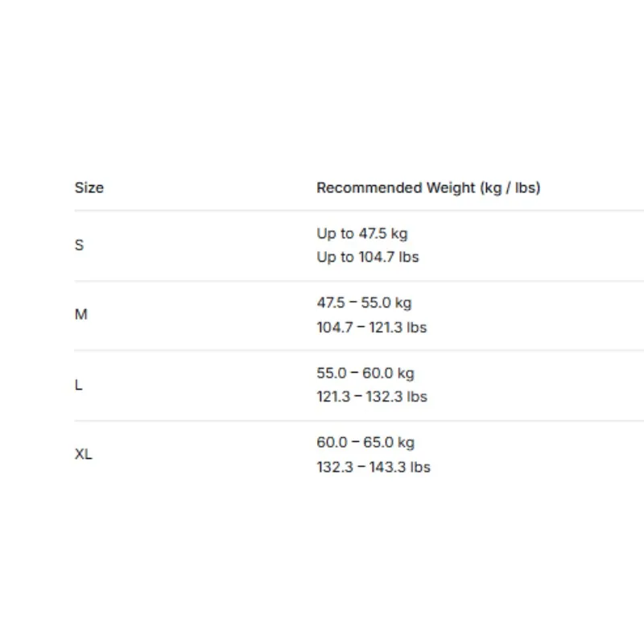Select the S size label
The image size is (644, 644).
79,246
